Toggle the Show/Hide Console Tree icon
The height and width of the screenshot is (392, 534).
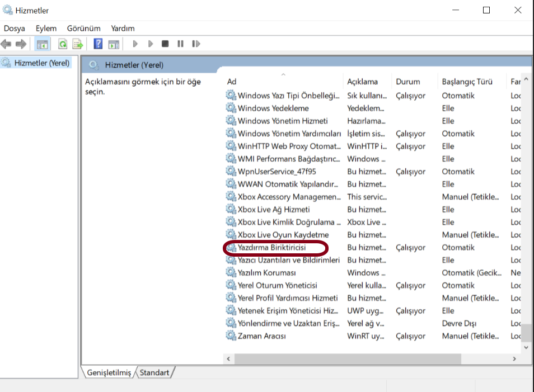pos(42,44)
